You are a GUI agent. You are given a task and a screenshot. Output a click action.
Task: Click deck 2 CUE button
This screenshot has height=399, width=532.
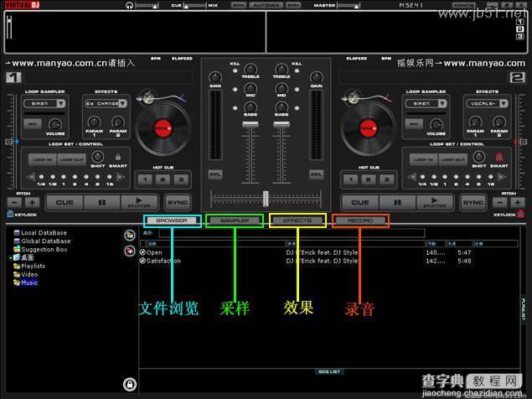point(360,202)
